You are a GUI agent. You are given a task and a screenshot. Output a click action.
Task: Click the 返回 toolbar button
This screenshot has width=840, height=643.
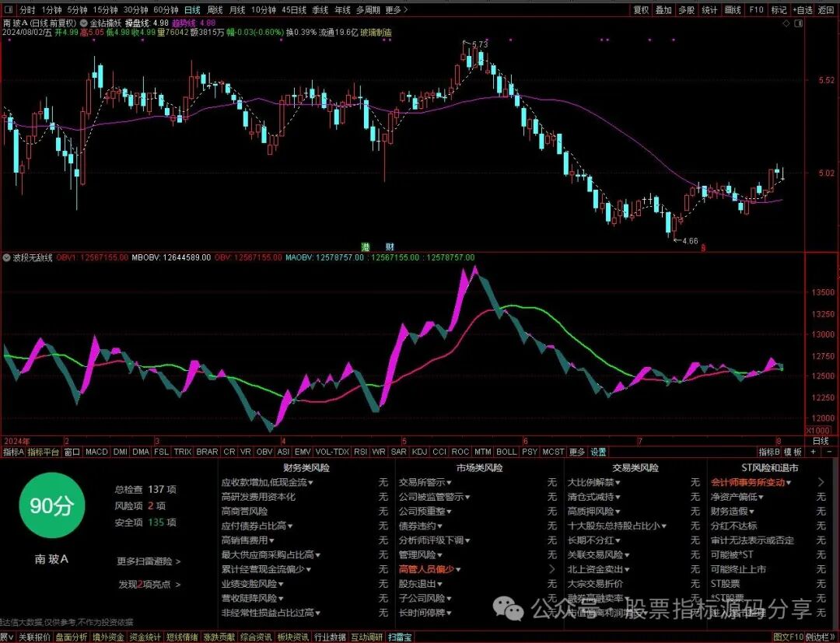click(827, 9)
